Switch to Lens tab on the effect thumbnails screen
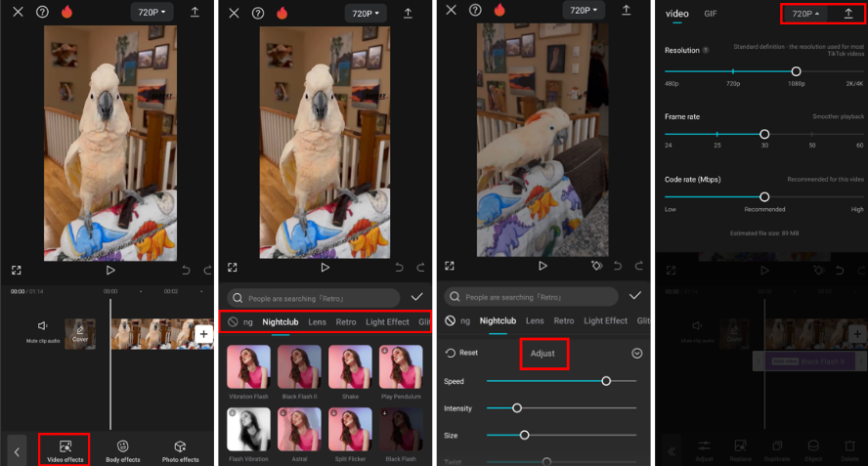 318,322
